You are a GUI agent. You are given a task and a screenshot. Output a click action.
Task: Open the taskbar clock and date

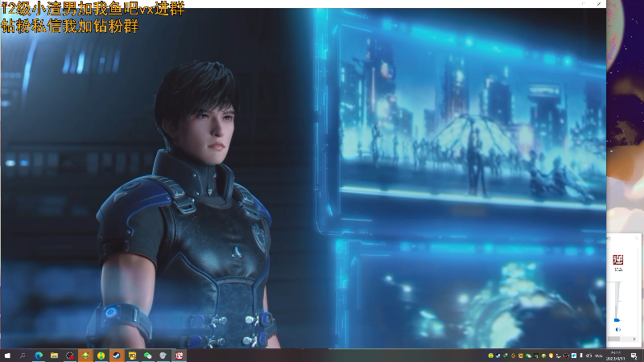pos(616,356)
